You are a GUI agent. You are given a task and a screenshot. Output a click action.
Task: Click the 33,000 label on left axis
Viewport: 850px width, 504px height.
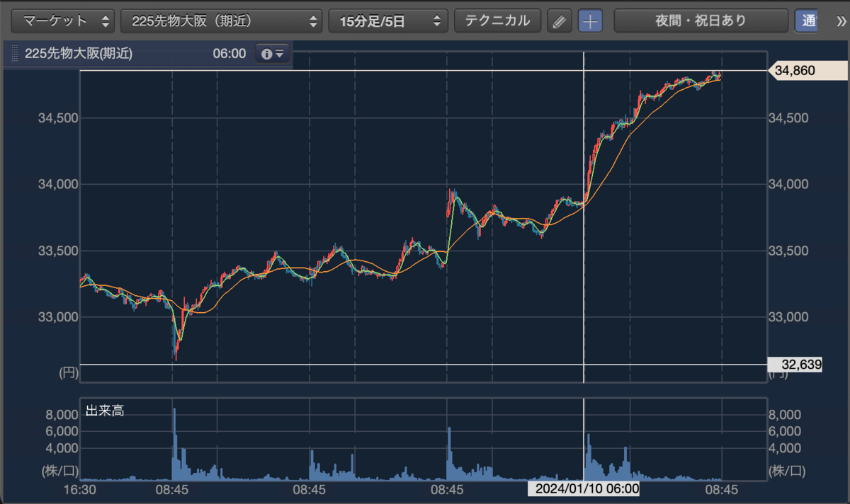tap(57, 316)
